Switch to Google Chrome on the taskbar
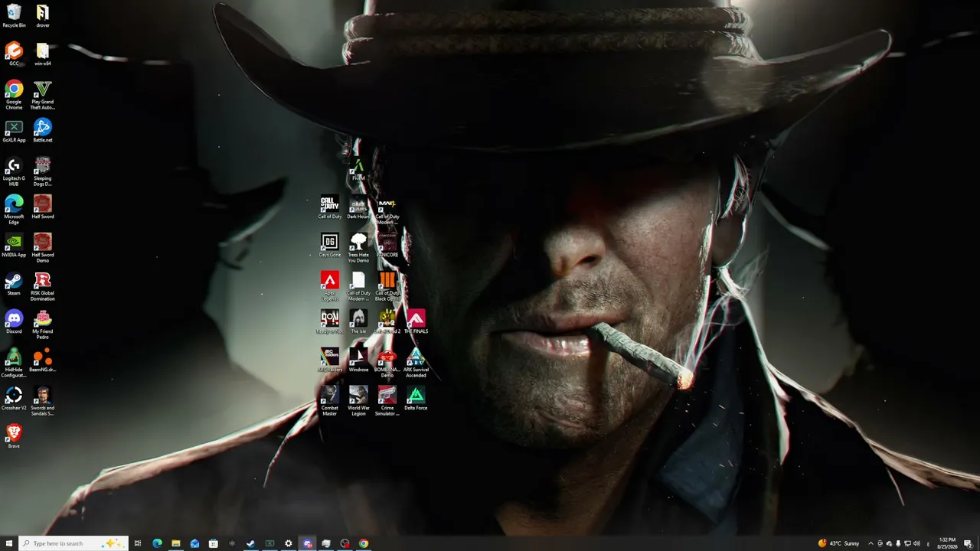 tap(364, 543)
